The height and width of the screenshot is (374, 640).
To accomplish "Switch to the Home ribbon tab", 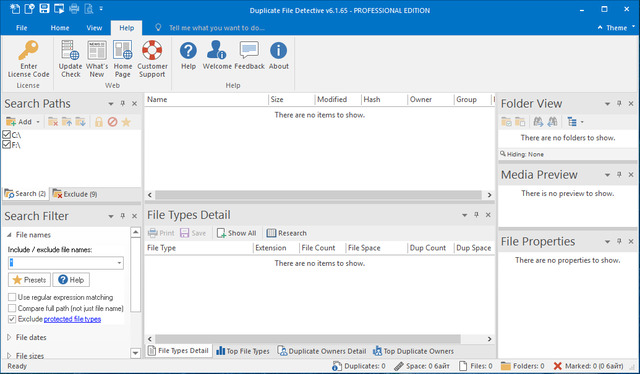I will [x=60, y=28].
